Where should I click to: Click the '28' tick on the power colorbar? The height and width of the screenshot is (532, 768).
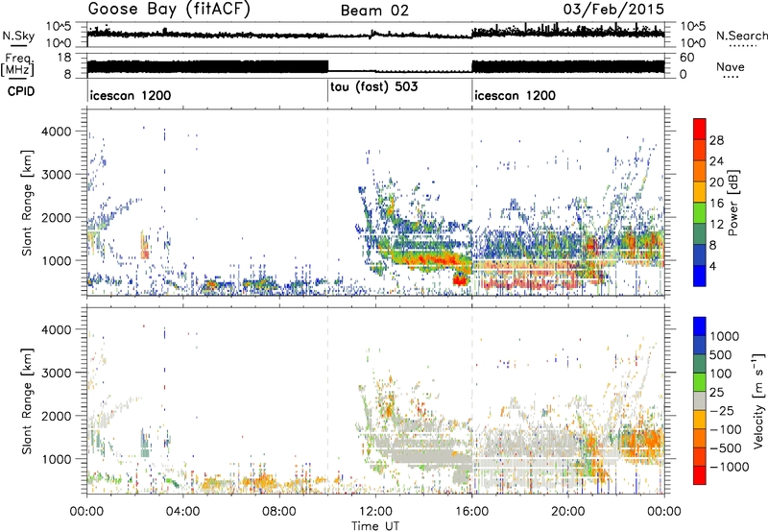pyautogui.click(x=716, y=140)
